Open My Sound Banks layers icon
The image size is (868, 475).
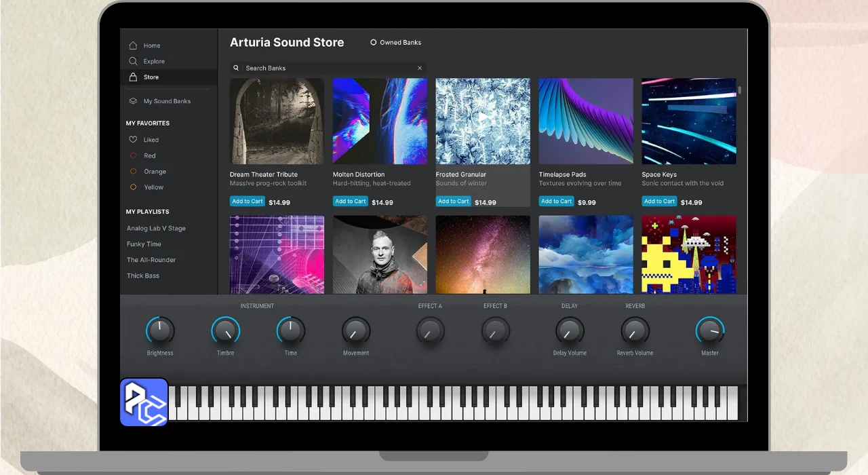point(134,101)
